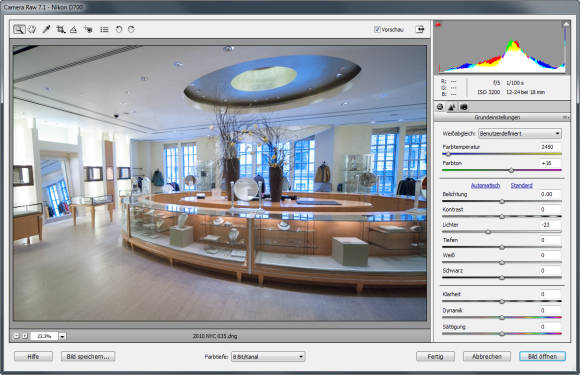Open the zoom level dropdown arrow
The width and height of the screenshot is (580, 375).
click(x=62, y=337)
